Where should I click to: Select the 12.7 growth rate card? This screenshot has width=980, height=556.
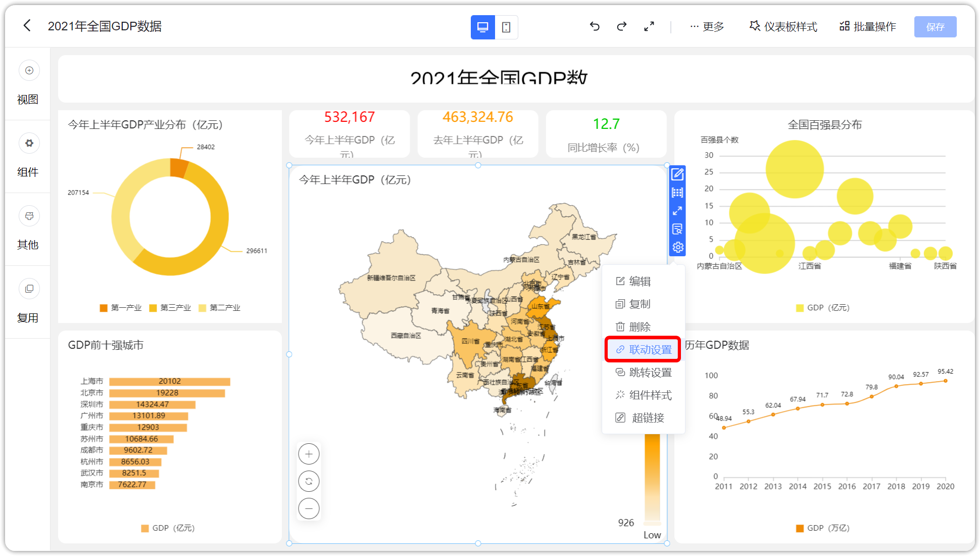click(x=606, y=134)
